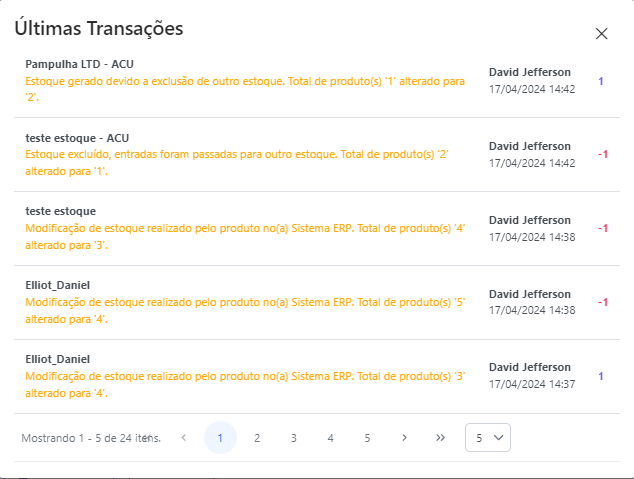Click the Últimas Transações heading
The image size is (634, 479).
click(x=99, y=29)
